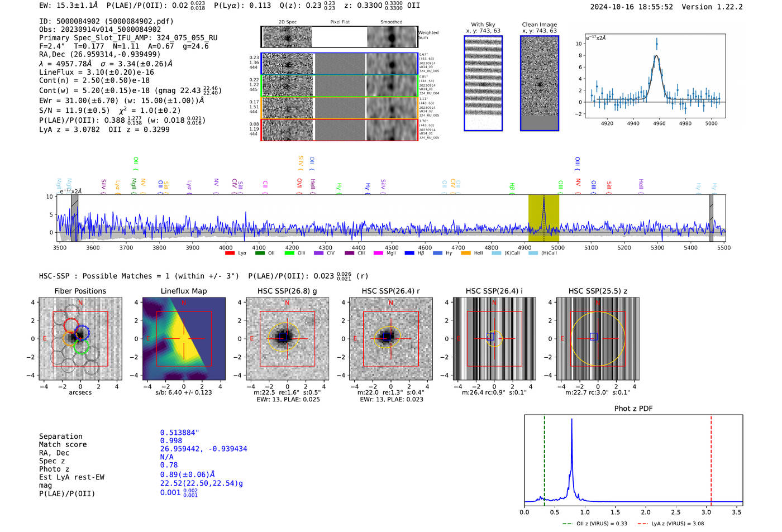The width and height of the screenshot is (782, 532).
Task: Open the Lineflux Map panel
Action: (184, 338)
